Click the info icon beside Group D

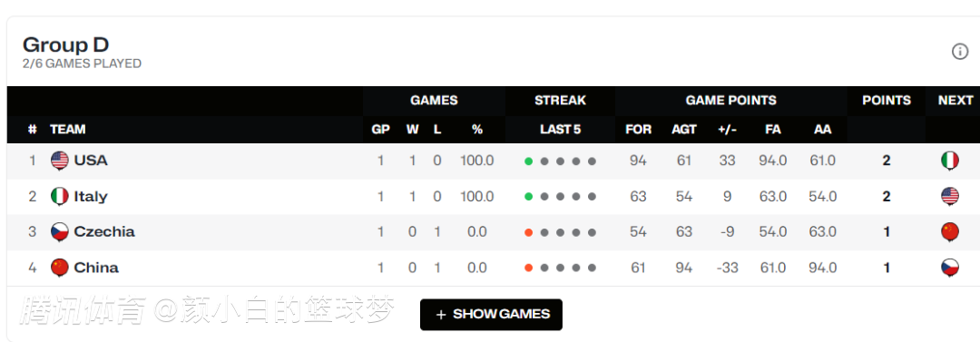(959, 52)
